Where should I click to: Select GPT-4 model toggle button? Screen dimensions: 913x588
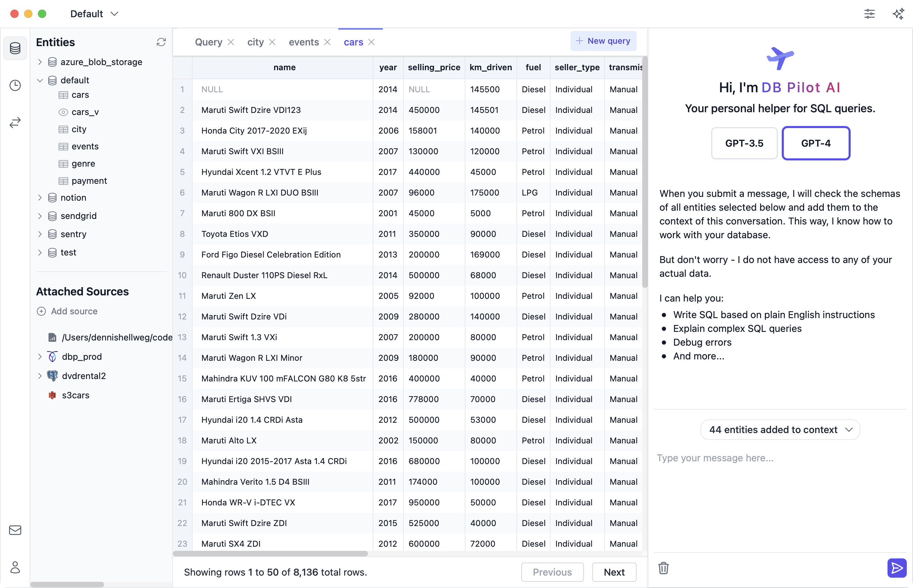pos(814,143)
